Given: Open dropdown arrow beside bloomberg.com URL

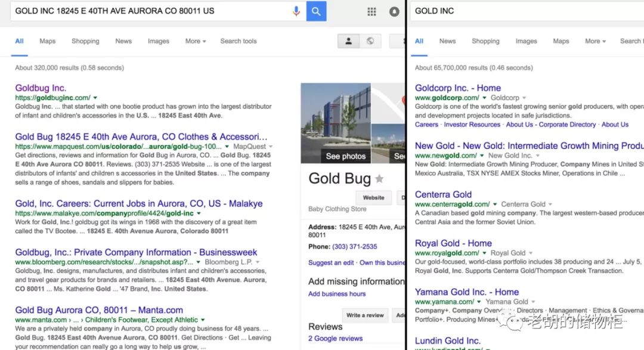Looking at the screenshot, I should 199,262.
